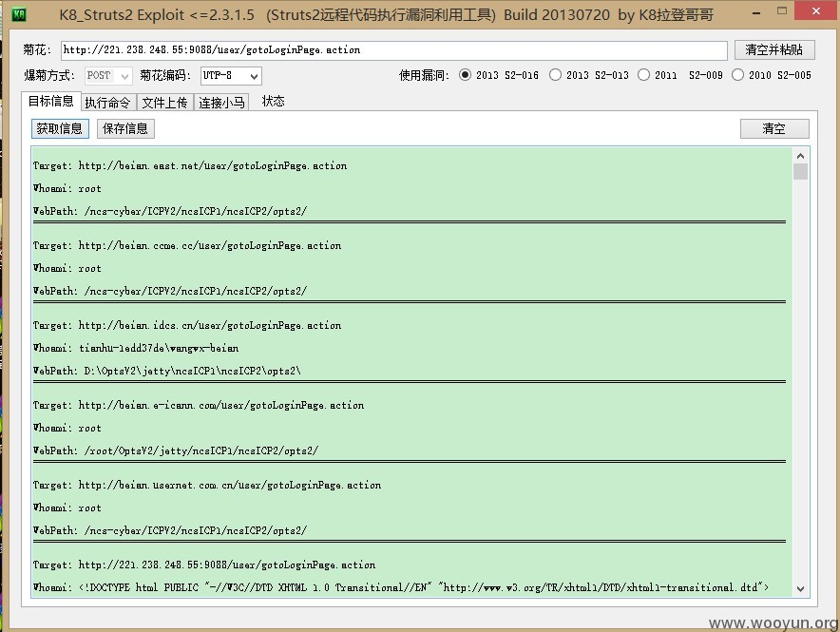Close the K8_Struts2 Exploit window
The image size is (840, 632).
click(816, 10)
